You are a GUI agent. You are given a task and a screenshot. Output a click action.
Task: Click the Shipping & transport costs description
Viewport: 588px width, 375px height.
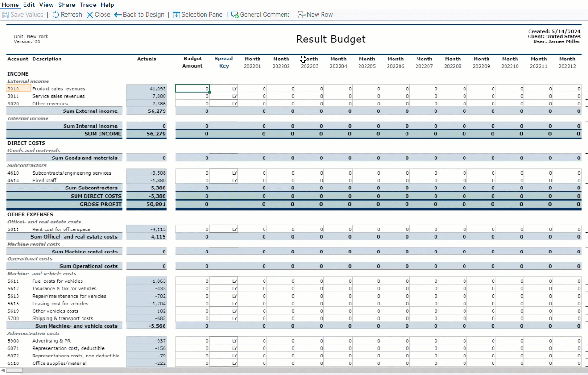click(x=63, y=318)
